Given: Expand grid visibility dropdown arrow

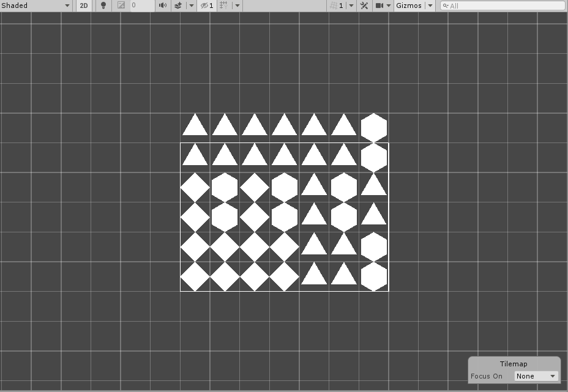Looking at the screenshot, I should tap(237, 6).
